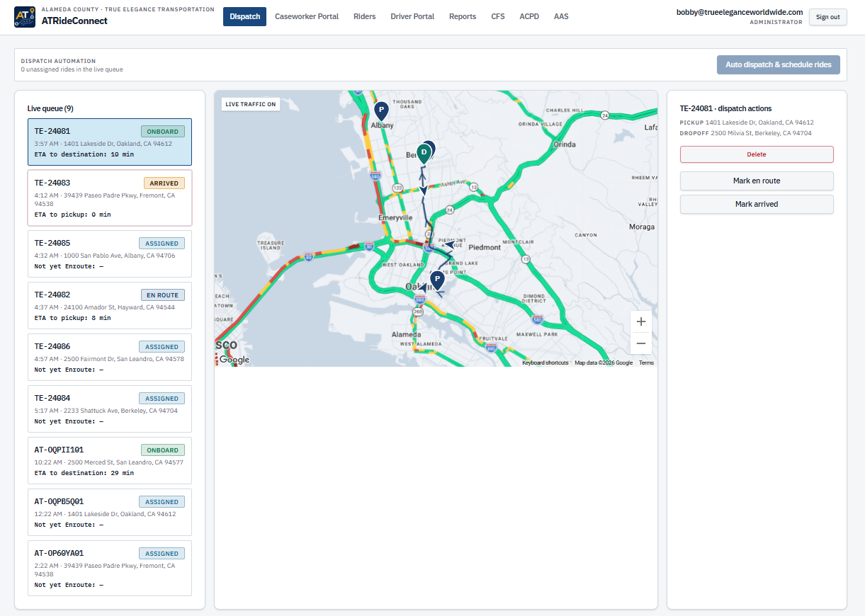Screen dimensions: 865x616
Task: Select the pickup P pin in Oakland
Action: click(437, 280)
